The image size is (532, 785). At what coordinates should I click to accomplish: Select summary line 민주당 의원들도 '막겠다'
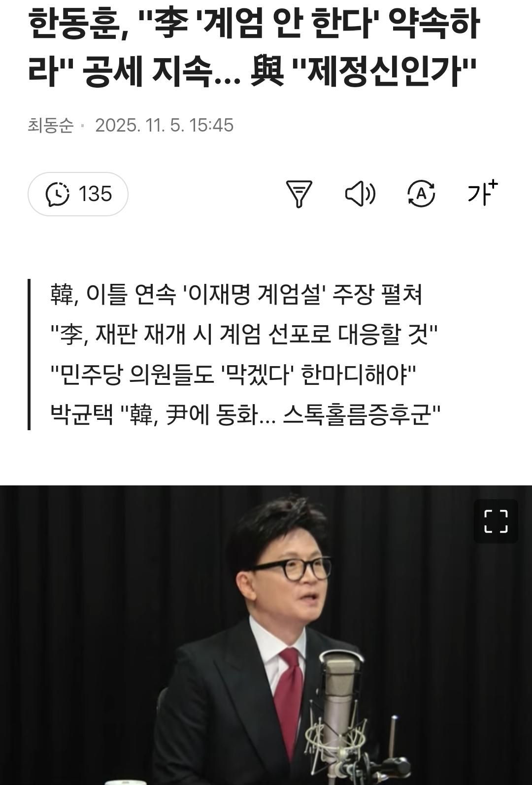pyautogui.click(x=233, y=375)
